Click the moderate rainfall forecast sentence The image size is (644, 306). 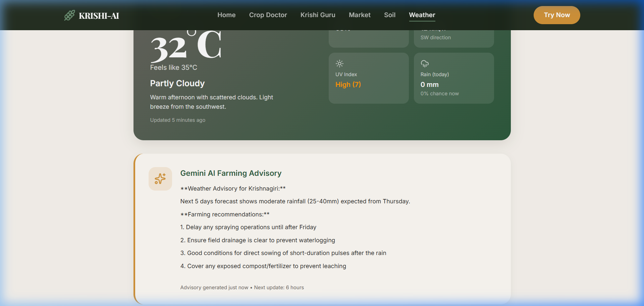click(x=295, y=201)
